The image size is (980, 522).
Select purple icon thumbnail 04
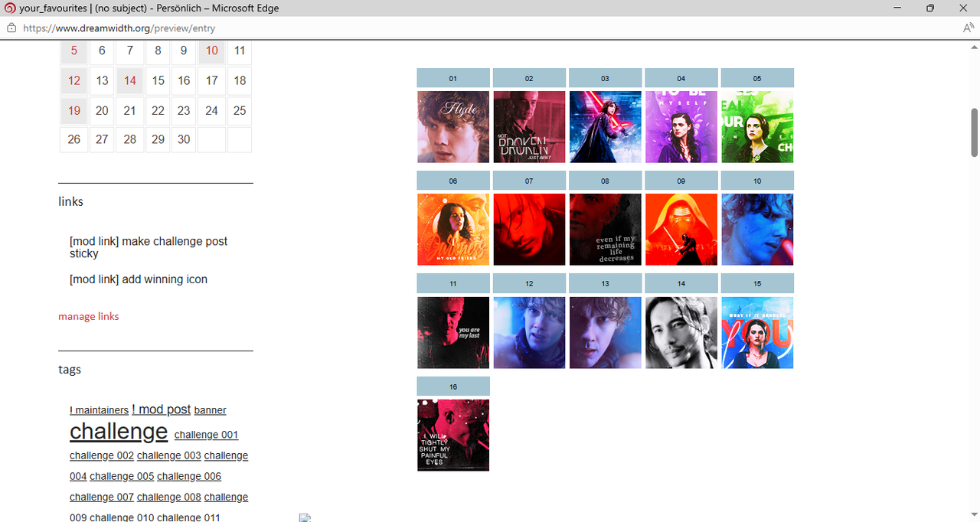681,127
